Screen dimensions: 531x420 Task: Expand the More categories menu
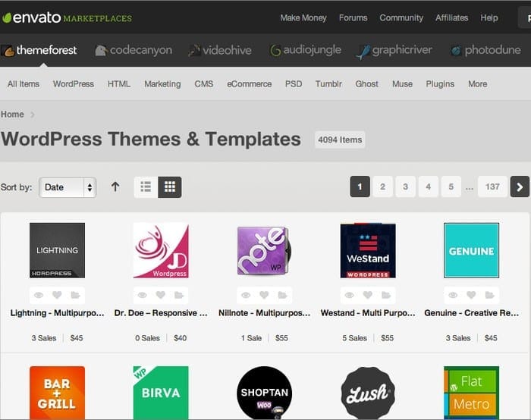pos(477,84)
